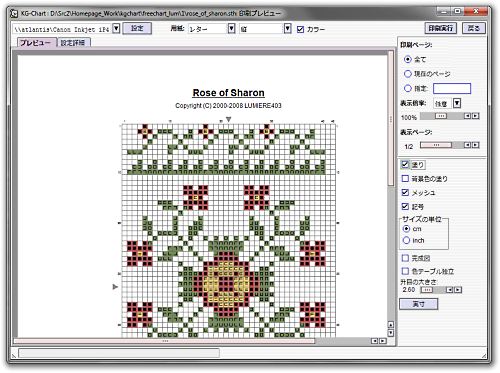
Task: Select the 指定 page range radio button
Action: (408, 88)
